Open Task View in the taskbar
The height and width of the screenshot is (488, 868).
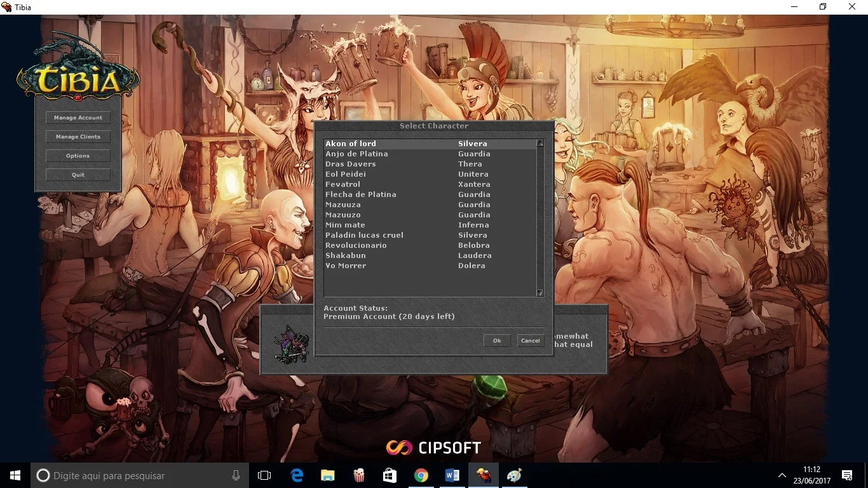click(x=264, y=475)
